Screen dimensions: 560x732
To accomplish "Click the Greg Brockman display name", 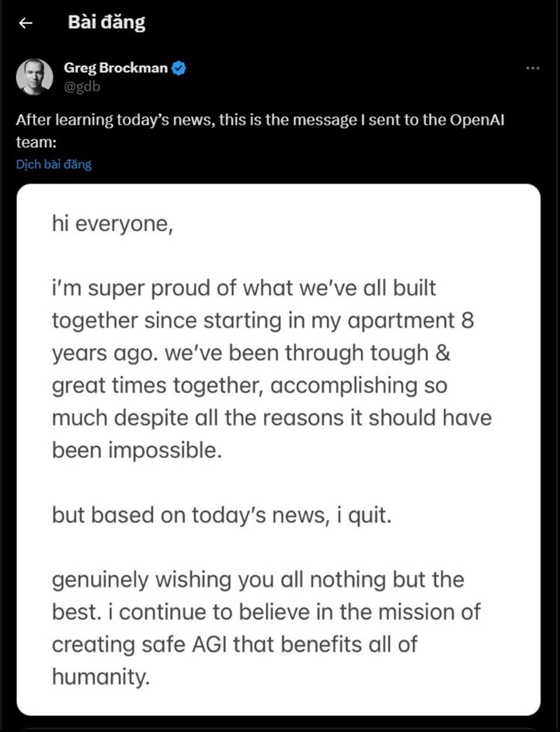I will click(115, 68).
